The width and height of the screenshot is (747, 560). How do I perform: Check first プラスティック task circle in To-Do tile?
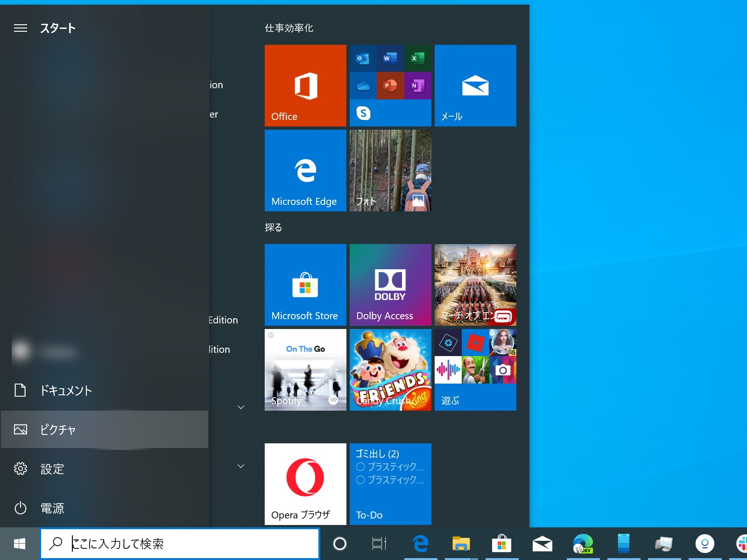(x=360, y=467)
